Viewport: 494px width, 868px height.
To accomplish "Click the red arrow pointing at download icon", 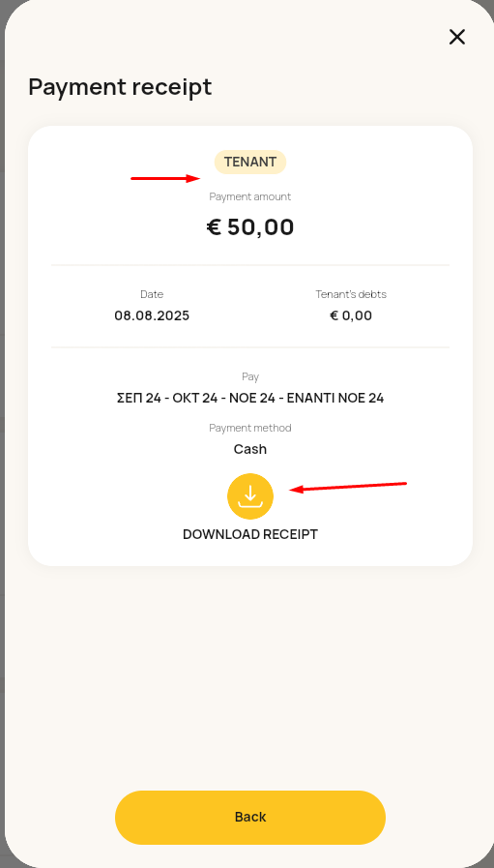I will [349, 487].
